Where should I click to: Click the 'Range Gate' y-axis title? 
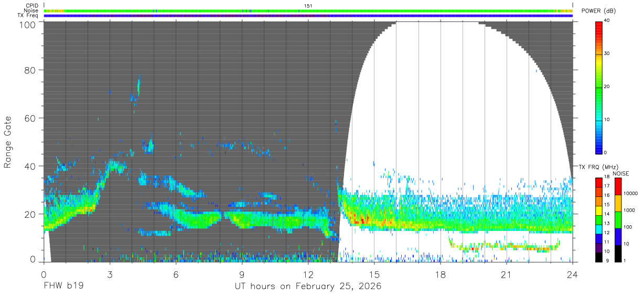8,142
